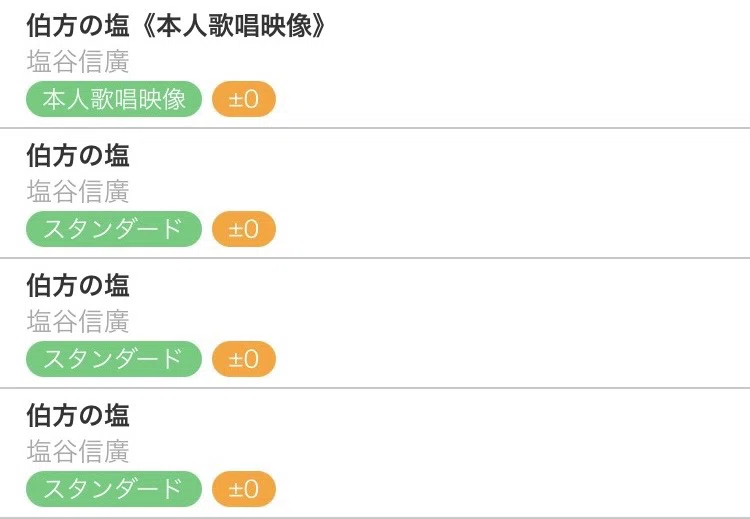
Task: Tap ±0 badge in third entry
Action: point(244,359)
